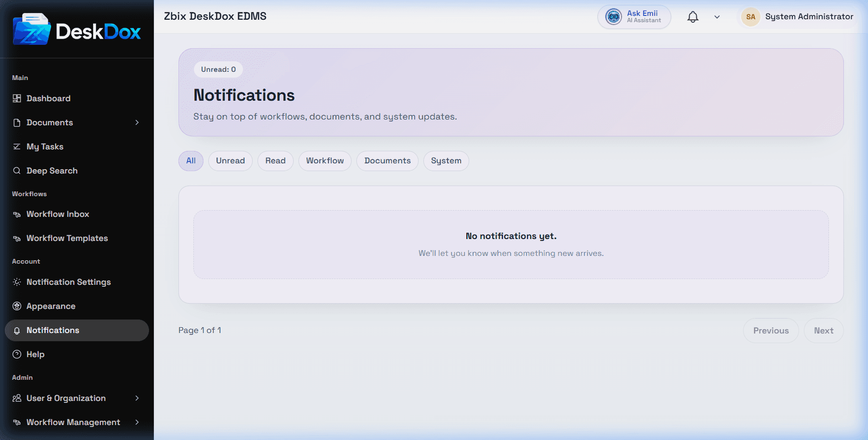This screenshot has height=440, width=868.
Task: Click the Unread: 0 badge
Action: [x=218, y=69]
